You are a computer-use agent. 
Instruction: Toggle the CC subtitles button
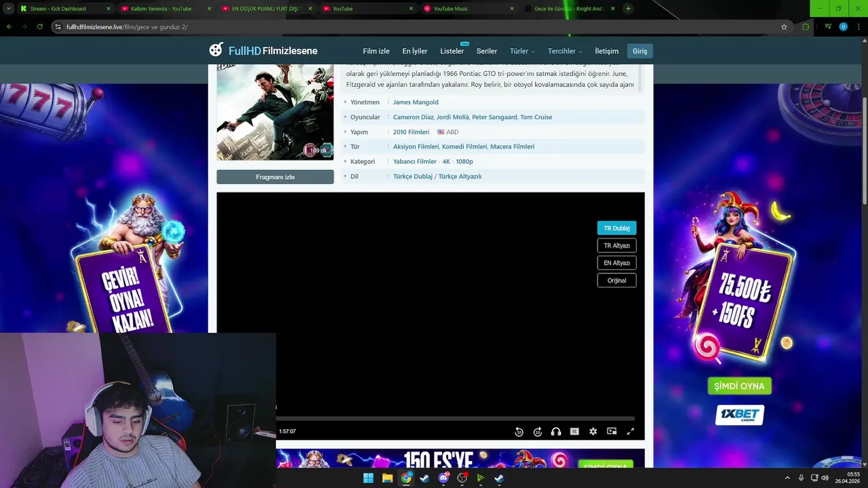(x=574, y=432)
